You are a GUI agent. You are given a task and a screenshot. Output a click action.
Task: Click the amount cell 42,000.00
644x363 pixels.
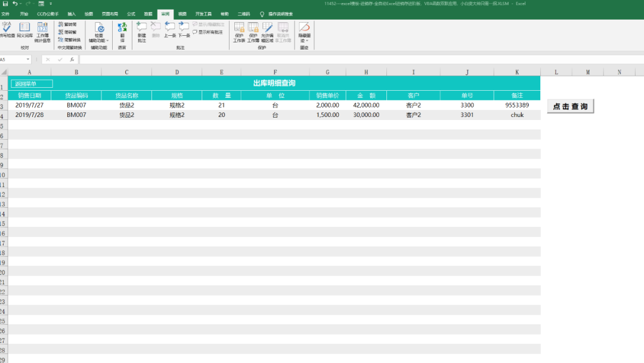[x=366, y=105]
